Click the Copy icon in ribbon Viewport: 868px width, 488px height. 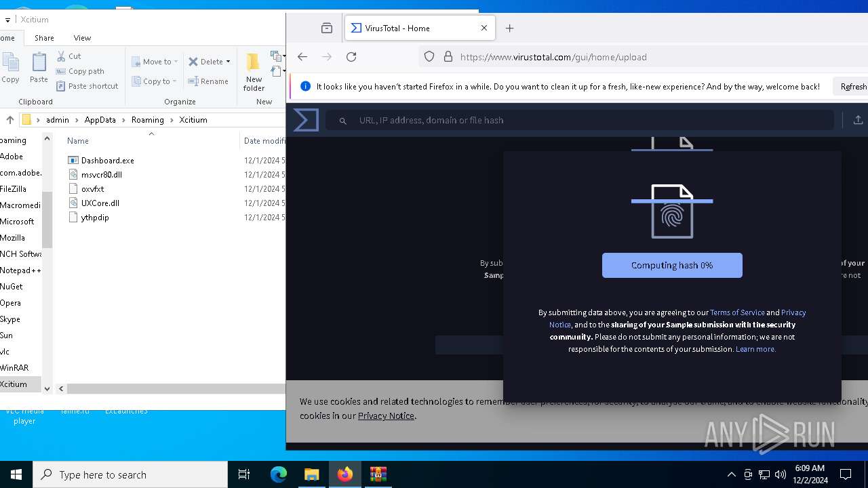tap(11, 62)
